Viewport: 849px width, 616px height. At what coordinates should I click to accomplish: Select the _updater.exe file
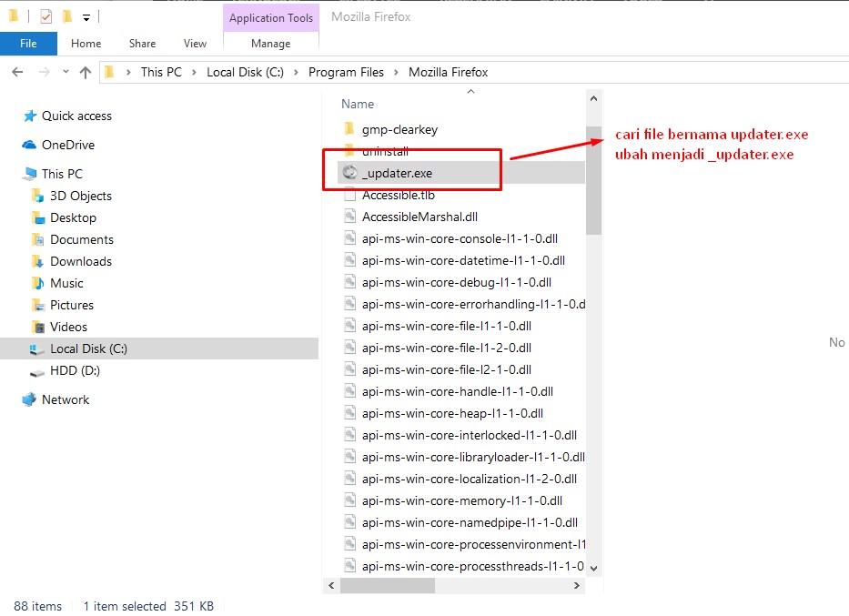[460, 173]
